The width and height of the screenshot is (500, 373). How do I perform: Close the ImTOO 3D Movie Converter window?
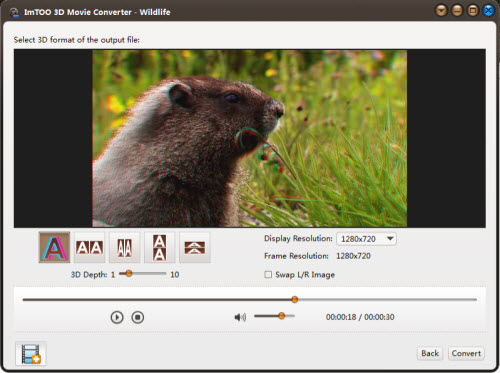click(488, 11)
